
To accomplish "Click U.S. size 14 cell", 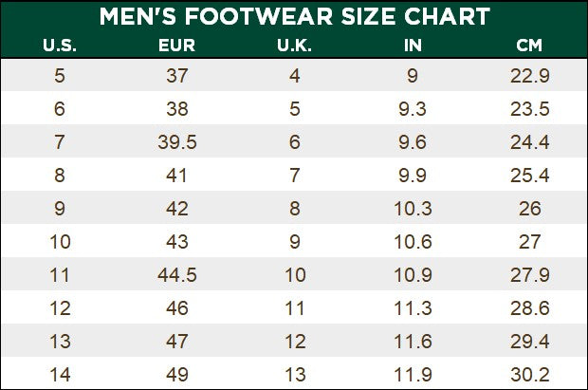I will [x=60, y=374].
